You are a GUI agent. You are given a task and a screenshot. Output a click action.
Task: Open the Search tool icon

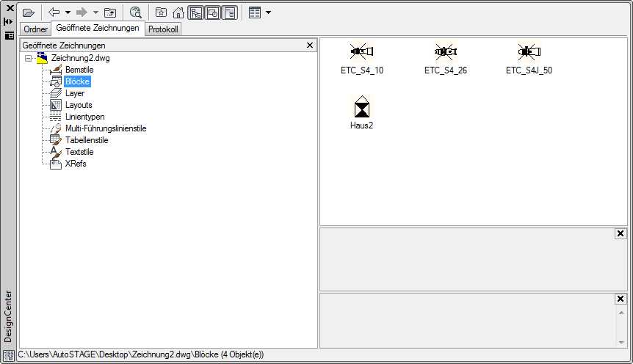coord(135,12)
